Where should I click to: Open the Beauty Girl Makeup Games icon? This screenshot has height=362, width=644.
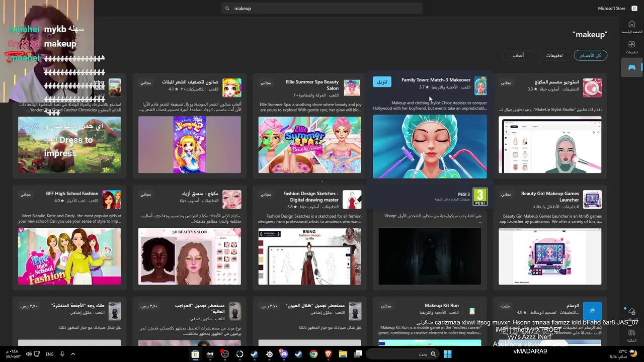click(592, 199)
